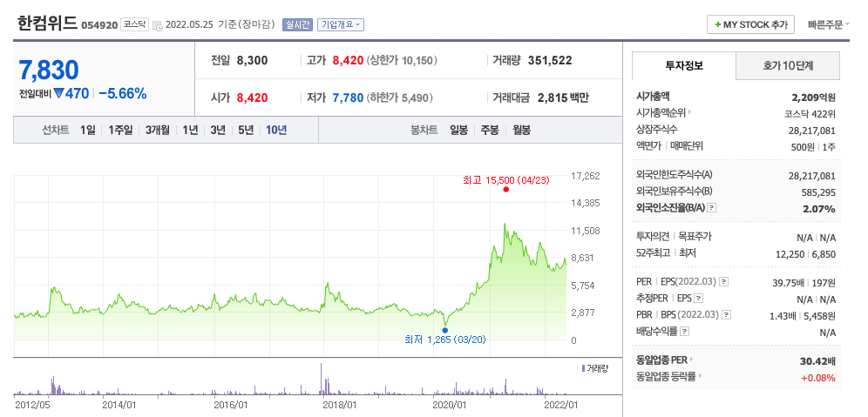Click the -5.66% change rate
868x417 pixels.
(122, 94)
